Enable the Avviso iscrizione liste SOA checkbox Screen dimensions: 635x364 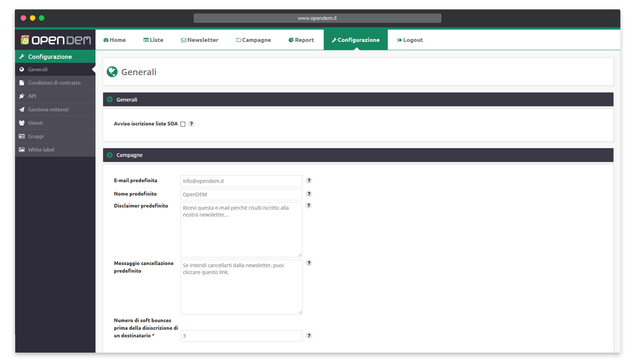pyautogui.click(x=183, y=124)
